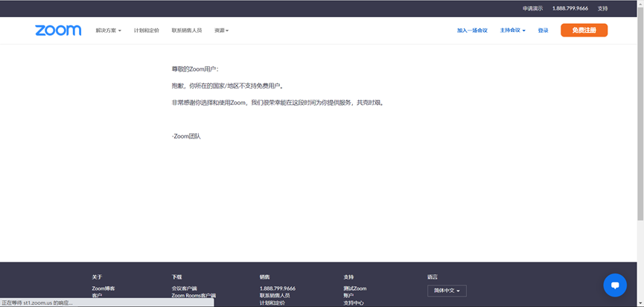Click the top bar phone number 1.888.799.9666
The height and width of the screenshot is (307, 644).
pyautogui.click(x=570, y=9)
